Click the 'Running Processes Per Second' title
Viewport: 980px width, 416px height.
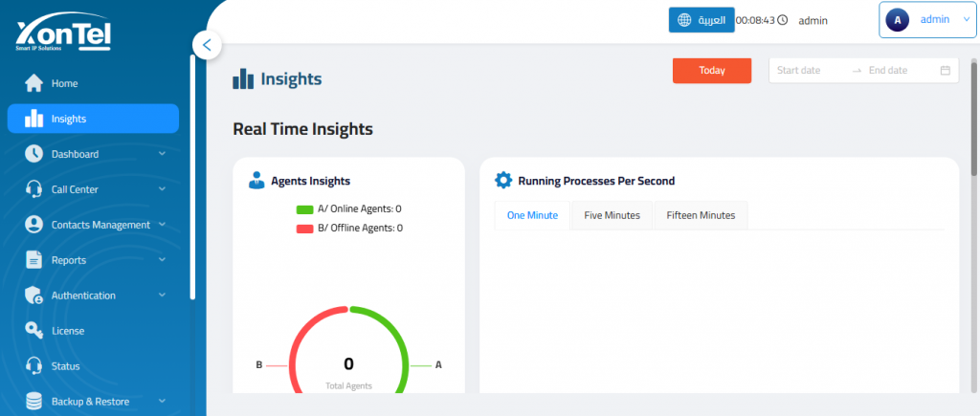[x=596, y=181]
